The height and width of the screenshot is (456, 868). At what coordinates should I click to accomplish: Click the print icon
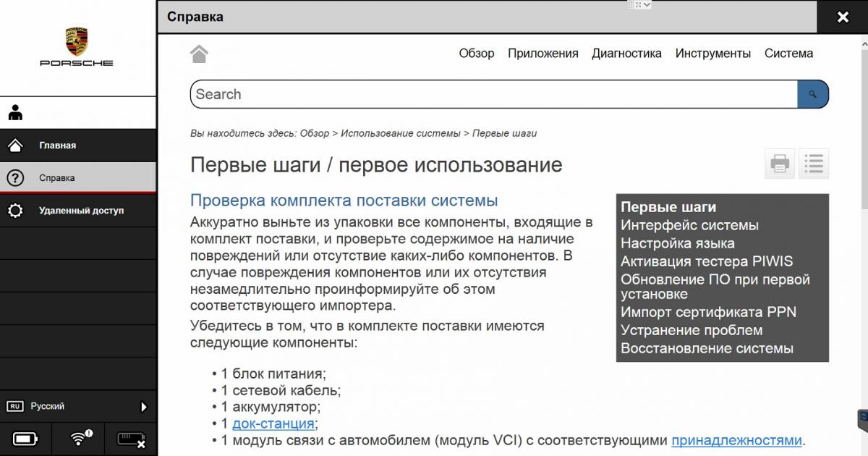(779, 164)
